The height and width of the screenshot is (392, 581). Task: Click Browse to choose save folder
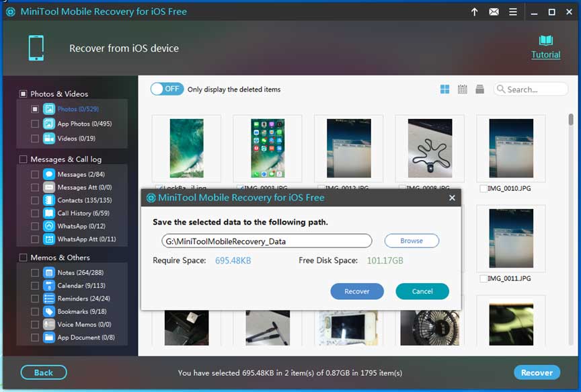tap(412, 241)
